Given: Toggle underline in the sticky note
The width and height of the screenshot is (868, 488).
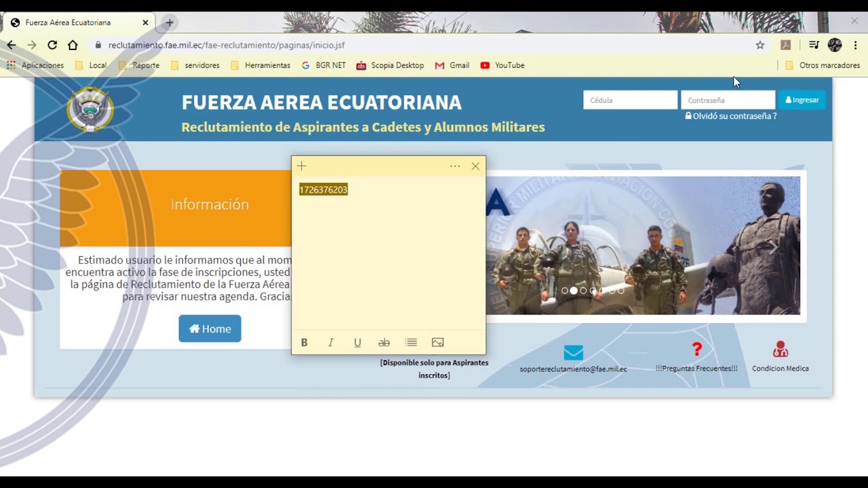Looking at the screenshot, I should [357, 342].
